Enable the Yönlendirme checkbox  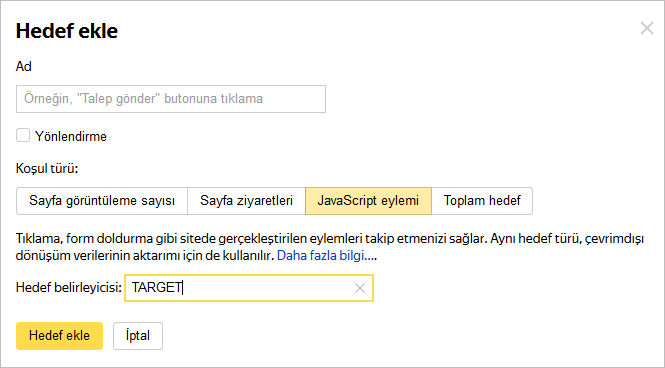click(23, 136)
